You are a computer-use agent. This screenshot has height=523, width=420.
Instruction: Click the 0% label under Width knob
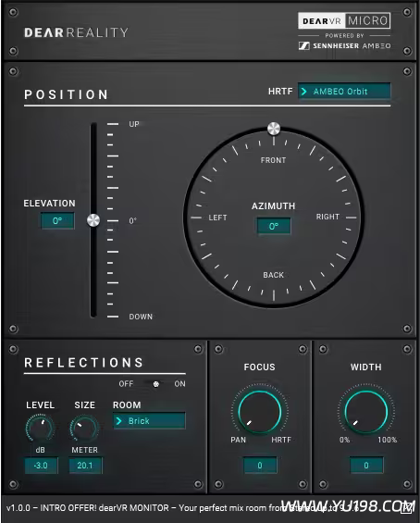(345, 440)
